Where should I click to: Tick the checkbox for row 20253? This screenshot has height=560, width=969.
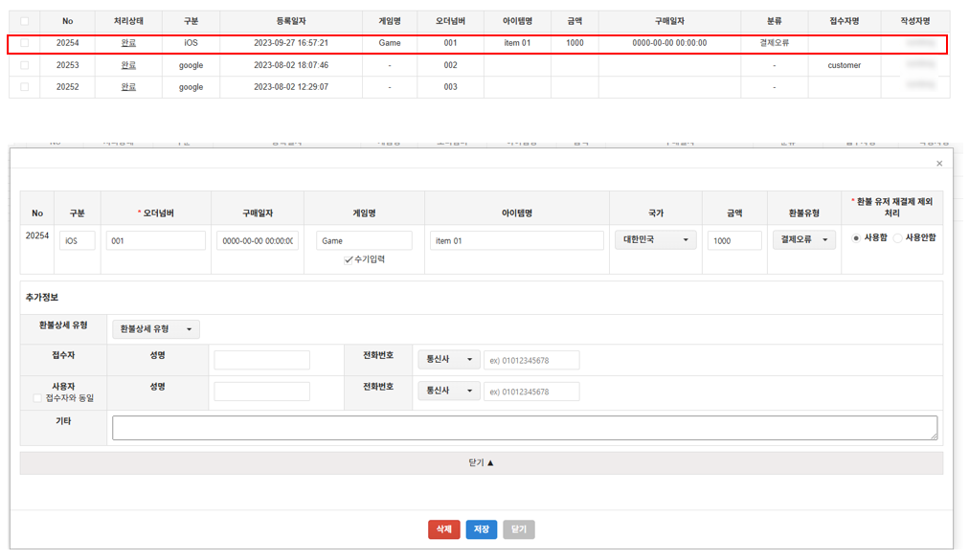point(24,65)
